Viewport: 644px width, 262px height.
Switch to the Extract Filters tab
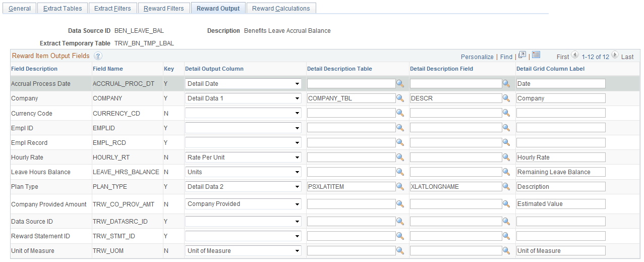point(112,8)
